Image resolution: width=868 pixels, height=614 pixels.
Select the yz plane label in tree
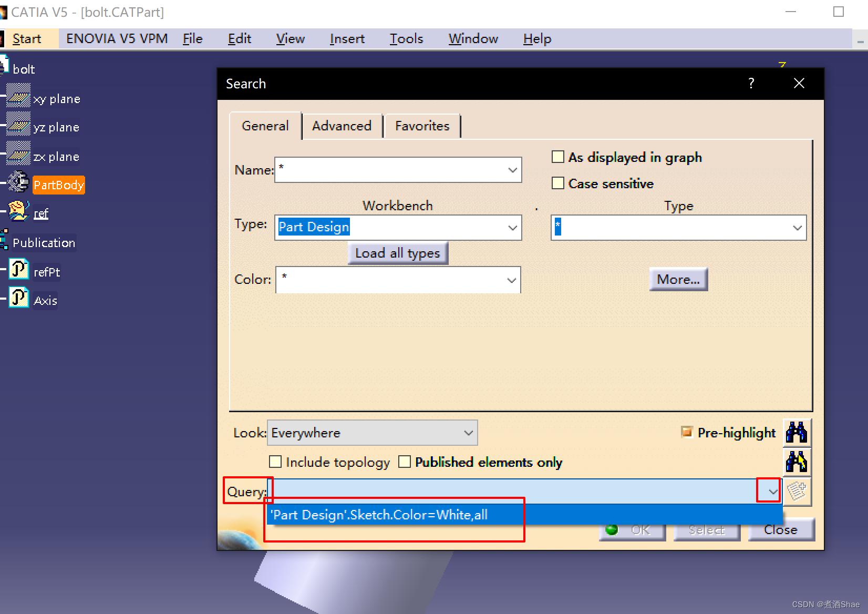56,127
